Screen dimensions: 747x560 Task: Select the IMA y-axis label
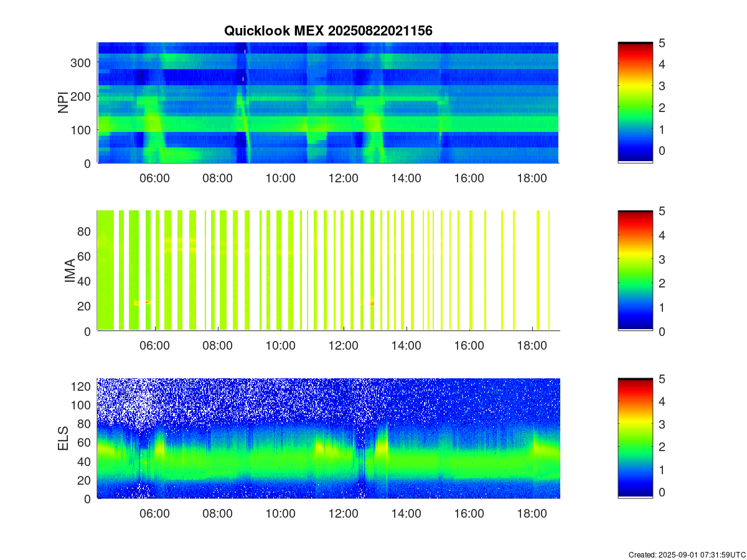[70, 271]
